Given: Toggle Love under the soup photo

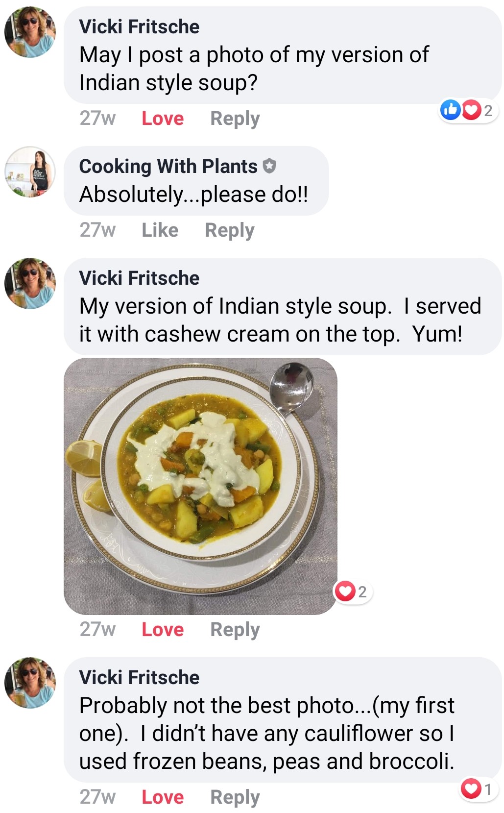Looking at the screenshot, I should (163, 630).
